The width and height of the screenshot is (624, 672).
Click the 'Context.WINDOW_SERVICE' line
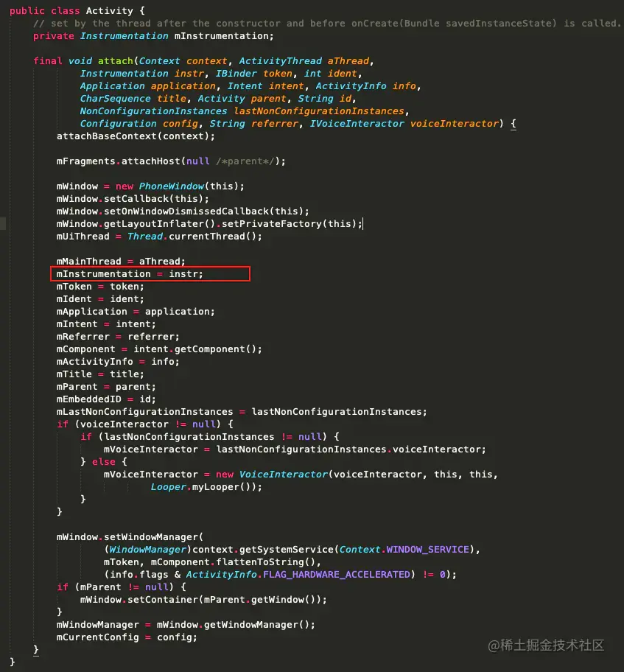click(292, 550)
